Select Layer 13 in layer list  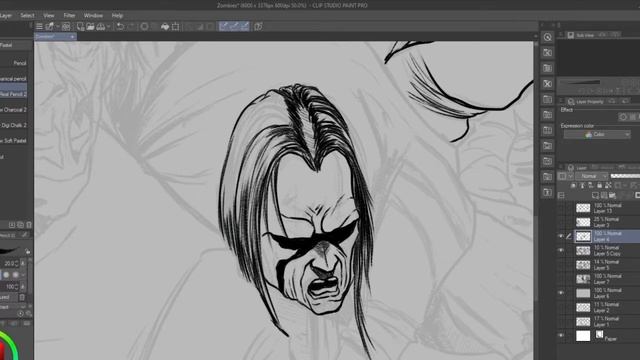607,208
